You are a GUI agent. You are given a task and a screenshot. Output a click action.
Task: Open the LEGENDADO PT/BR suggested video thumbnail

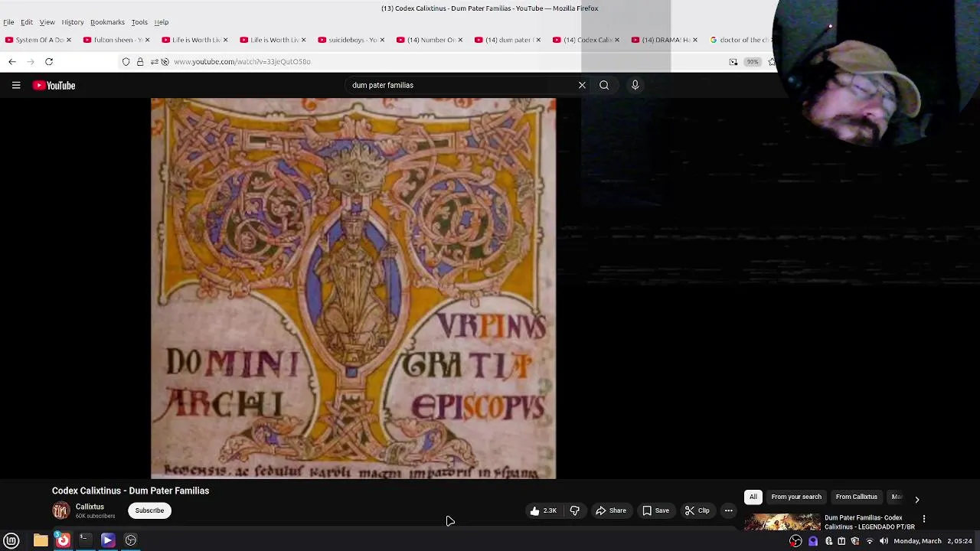click(x=782, y=522)
